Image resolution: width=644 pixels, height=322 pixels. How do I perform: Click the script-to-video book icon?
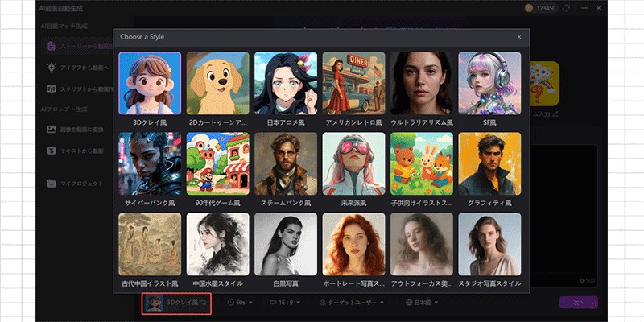(52, 89)
